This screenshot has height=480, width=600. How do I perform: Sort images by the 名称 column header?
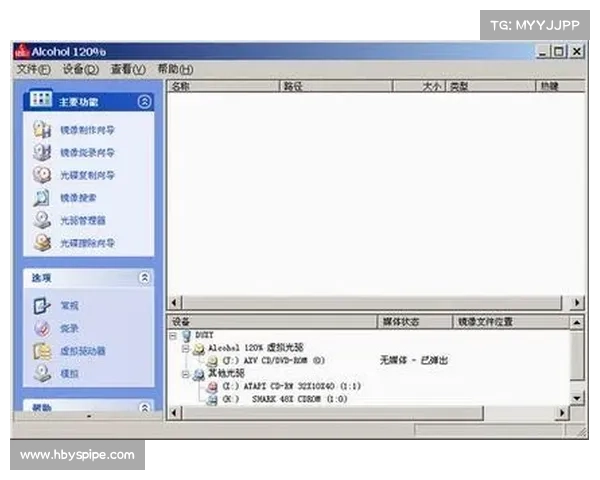[223, 86]
